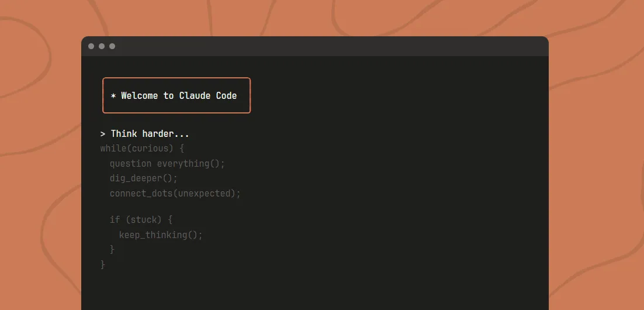
Task: Click the Think harder... prompt text
Action: [x=150, y=134]
